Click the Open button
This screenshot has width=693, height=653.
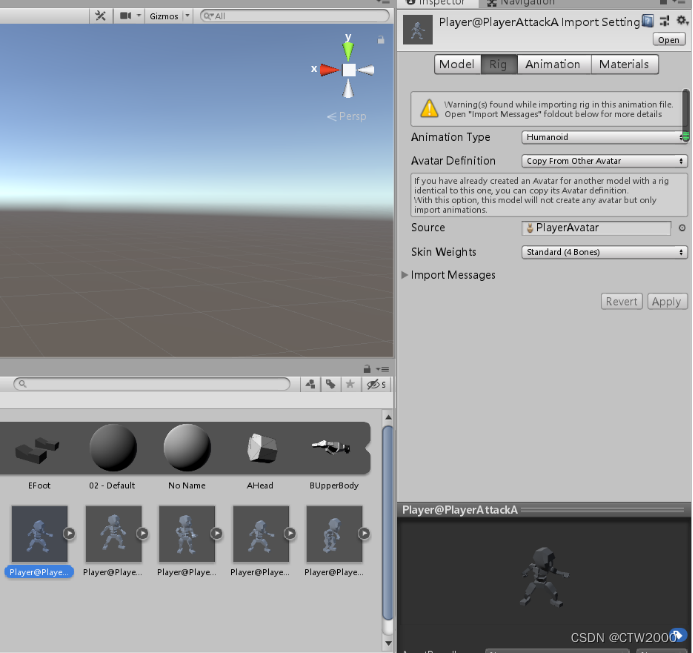[669, 40]
